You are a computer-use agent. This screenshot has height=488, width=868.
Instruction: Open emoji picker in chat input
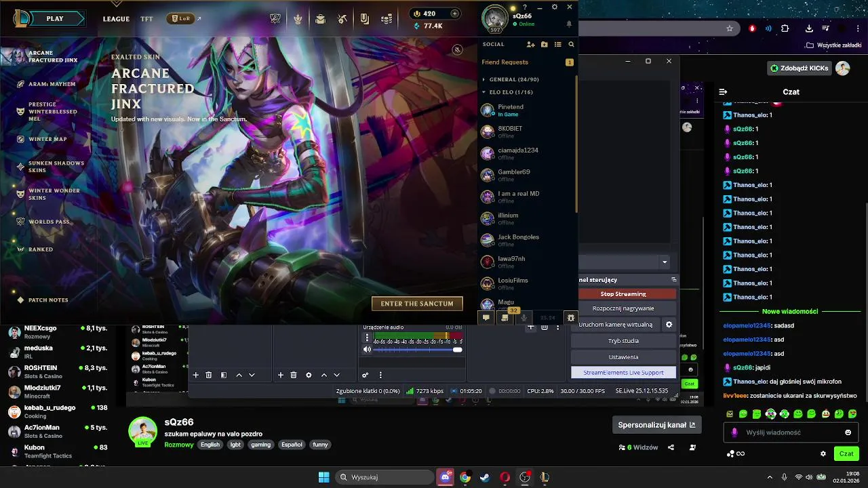(x=848, y=432)
